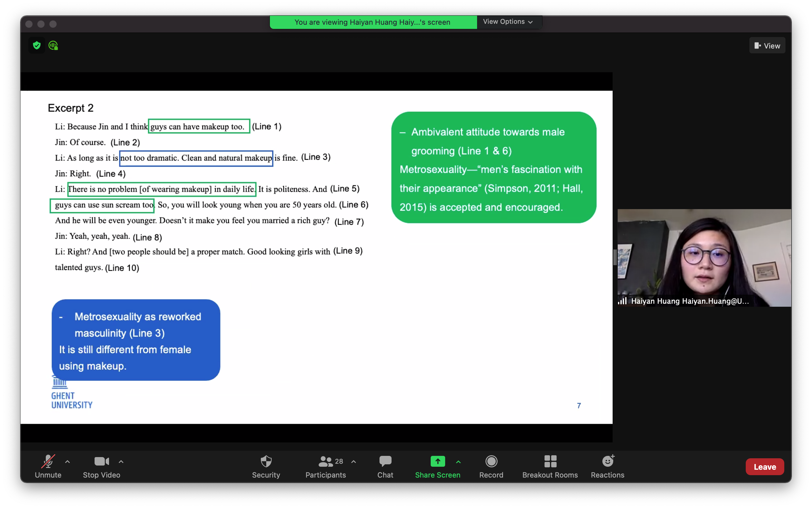The image size is (812, 508).
Task: Open the Reactions menu
Action: coord(607,466)
